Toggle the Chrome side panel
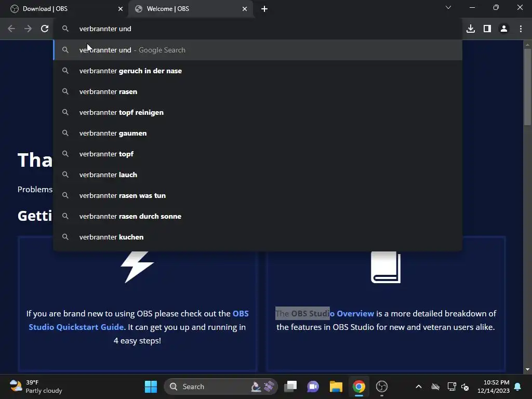The width and height of the screenshot is (532, 399). [487, 29]
